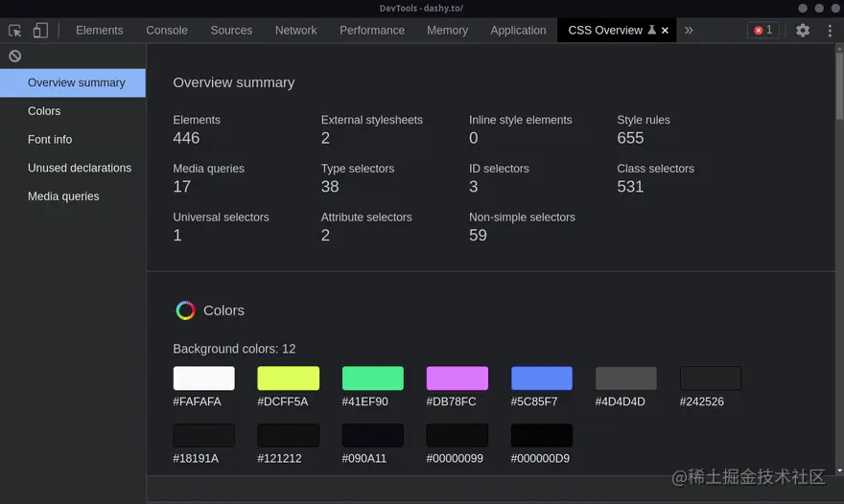
Task: Open DevTools settings gear
Action: (803, 30)
